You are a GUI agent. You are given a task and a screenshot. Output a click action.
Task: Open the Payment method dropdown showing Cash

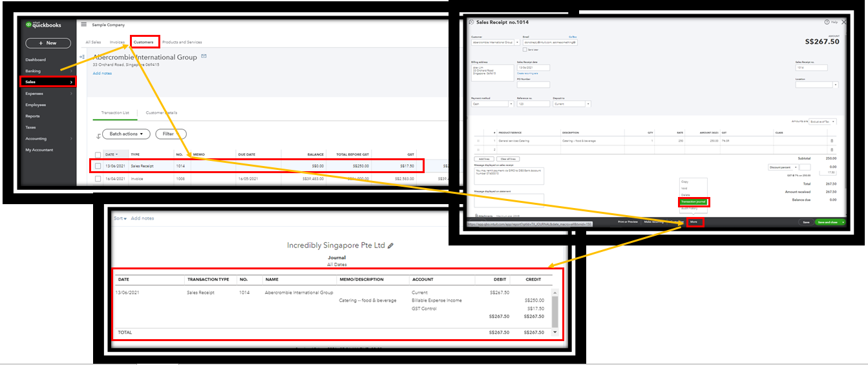[x=511, y=103]
